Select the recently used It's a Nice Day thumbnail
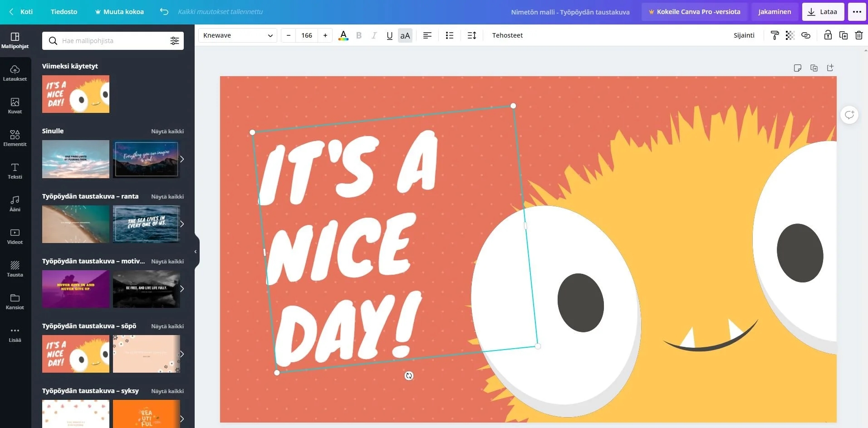The height and width of the screenshot is (428, 868). (76, 94)
